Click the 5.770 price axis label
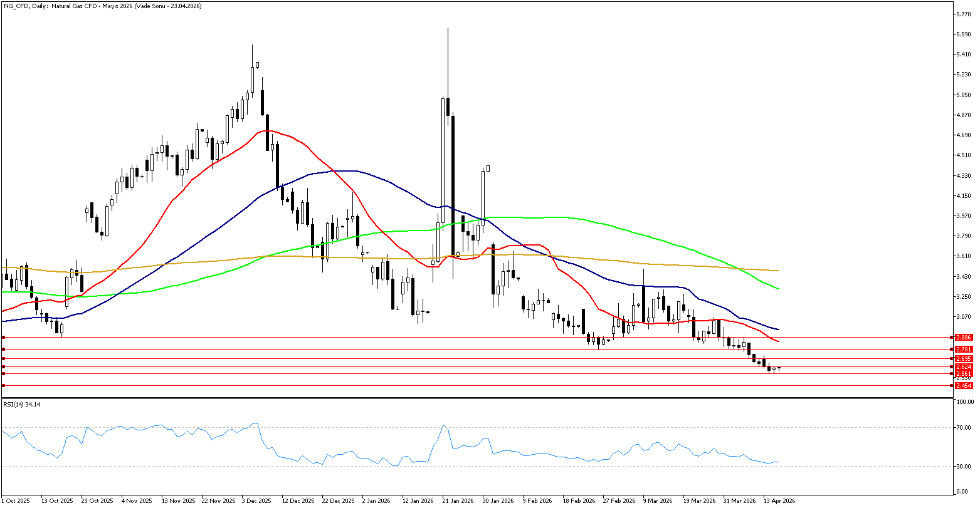Viewport: 980px width, 508px height. 964,14
